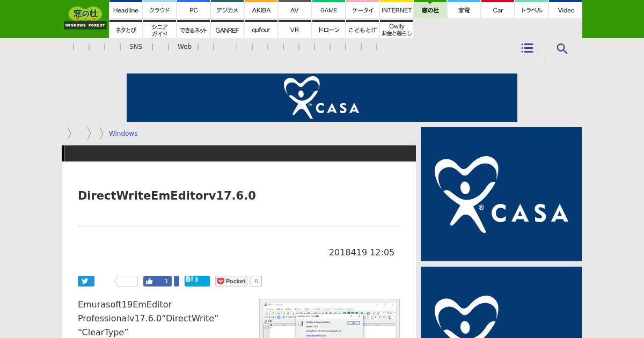Switch to the VR tab
Viewport: 644px width, 338px height.
295,30
